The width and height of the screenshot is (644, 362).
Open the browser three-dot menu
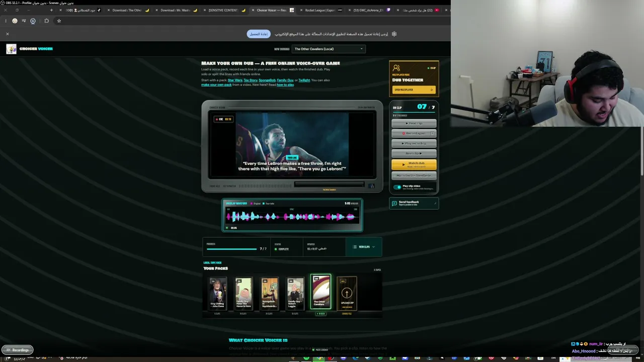[x=6, y=21]
